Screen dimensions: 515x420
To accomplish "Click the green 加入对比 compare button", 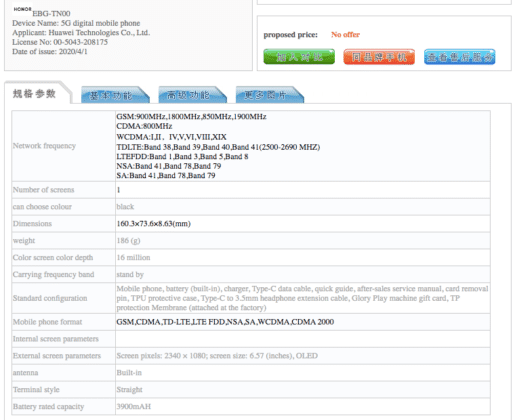I will tap(299, 57).
